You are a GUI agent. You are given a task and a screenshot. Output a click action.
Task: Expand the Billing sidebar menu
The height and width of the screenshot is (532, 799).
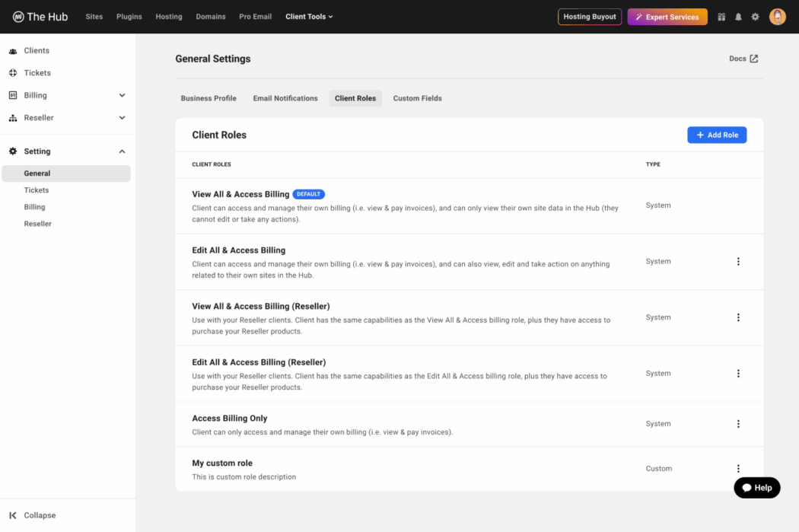pos(121,95)
